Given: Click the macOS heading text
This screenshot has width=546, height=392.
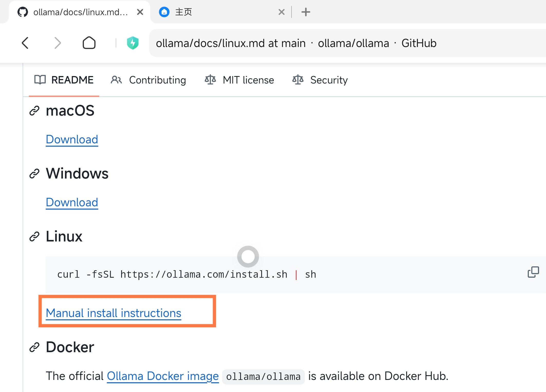Looking at the screenshot, I should point(70,111).
